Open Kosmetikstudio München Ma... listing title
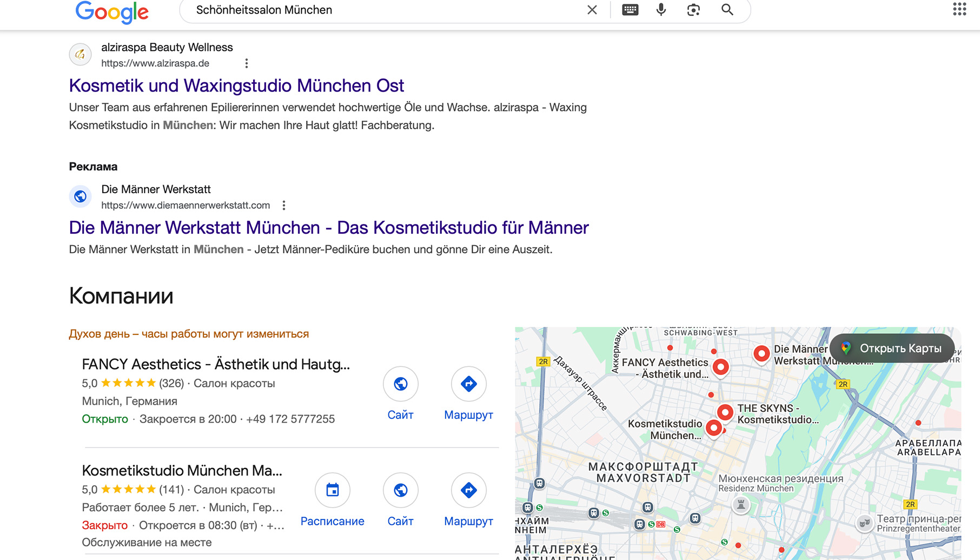The height and width of the screenshot is (560, 980). 182,470
